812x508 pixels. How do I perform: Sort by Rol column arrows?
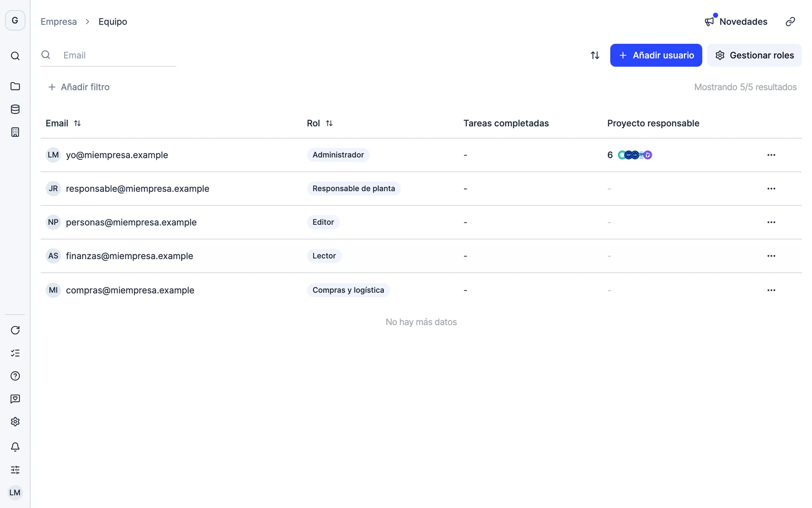(329, 123)
